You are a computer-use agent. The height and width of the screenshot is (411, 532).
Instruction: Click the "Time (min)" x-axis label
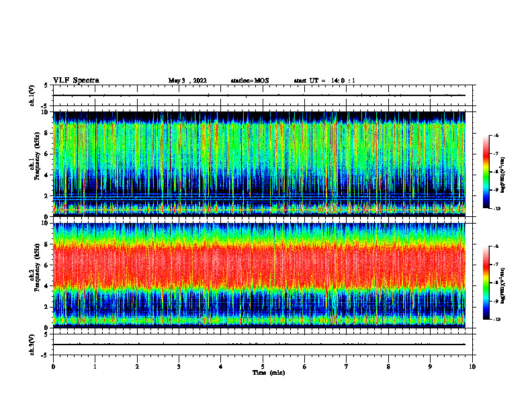coord(269,373)
